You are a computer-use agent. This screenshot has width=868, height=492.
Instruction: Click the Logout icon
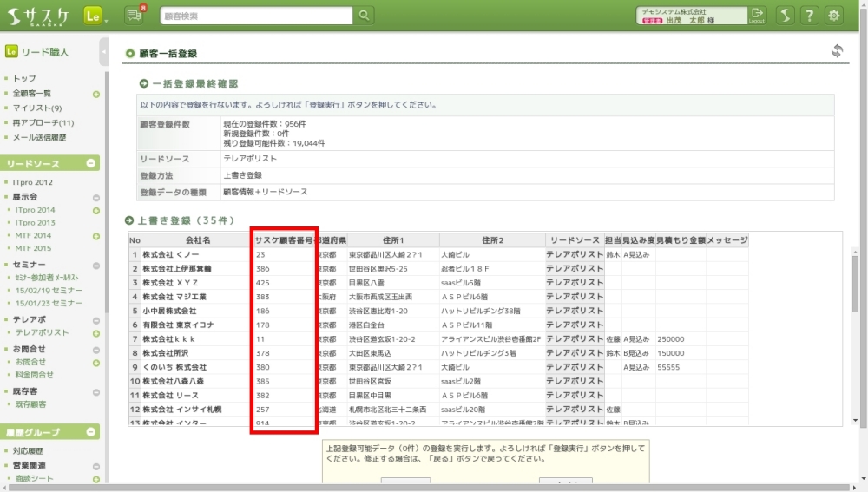[x=758, y=16]
